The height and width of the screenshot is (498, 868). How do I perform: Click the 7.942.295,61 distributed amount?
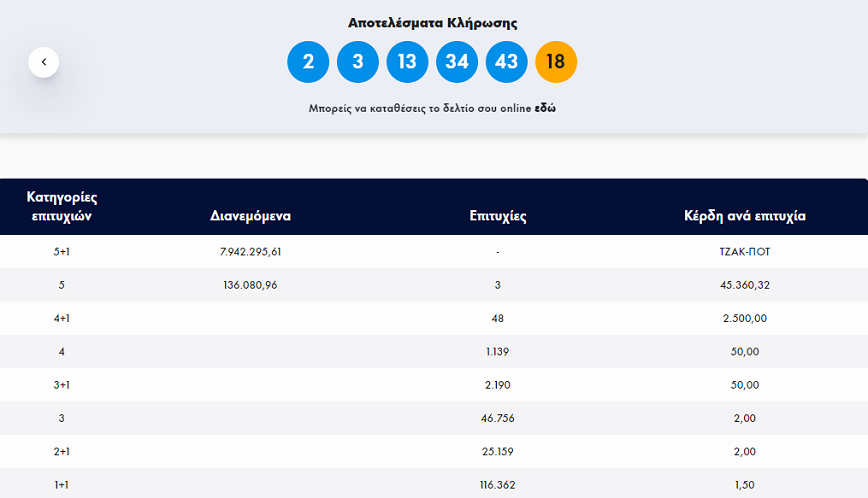pyautogui.click(x=250, y=252)
